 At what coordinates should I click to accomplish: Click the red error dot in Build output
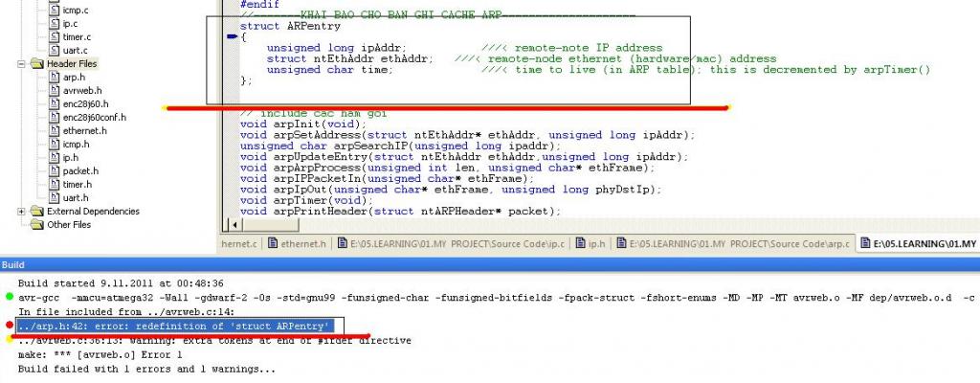(x=9, y=326)
